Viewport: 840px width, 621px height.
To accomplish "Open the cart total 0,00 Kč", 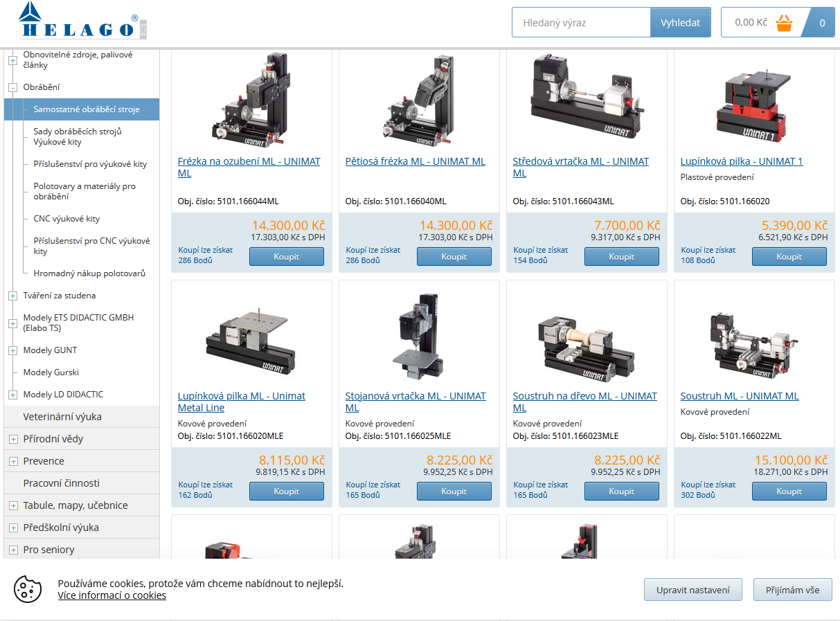I will pyautogui.click(x=751, y=22).
